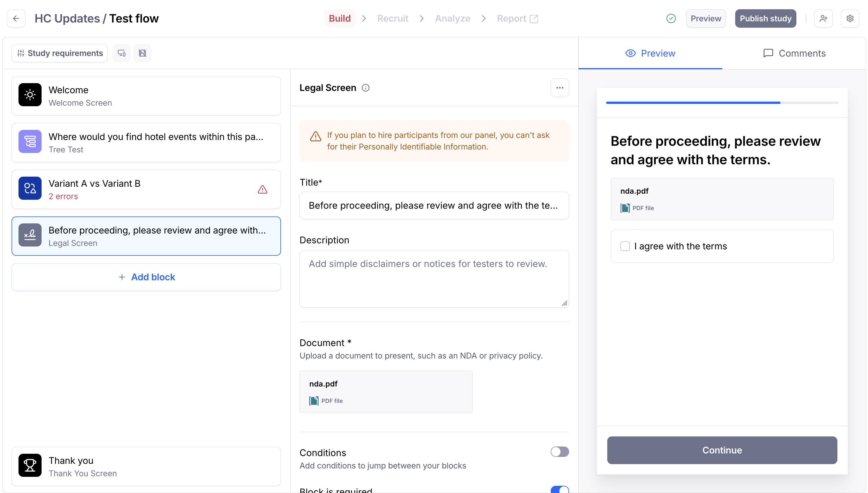The width and height of the screenshot is (868, 493).
Task: Switch to the Preview tab
Action: click(650, 53)
